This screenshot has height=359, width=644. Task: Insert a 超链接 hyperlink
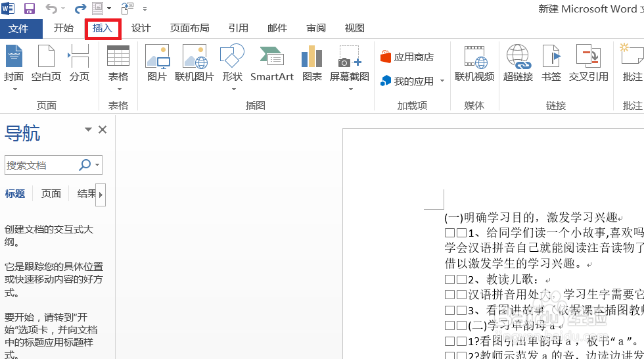[x=518, y=63]
